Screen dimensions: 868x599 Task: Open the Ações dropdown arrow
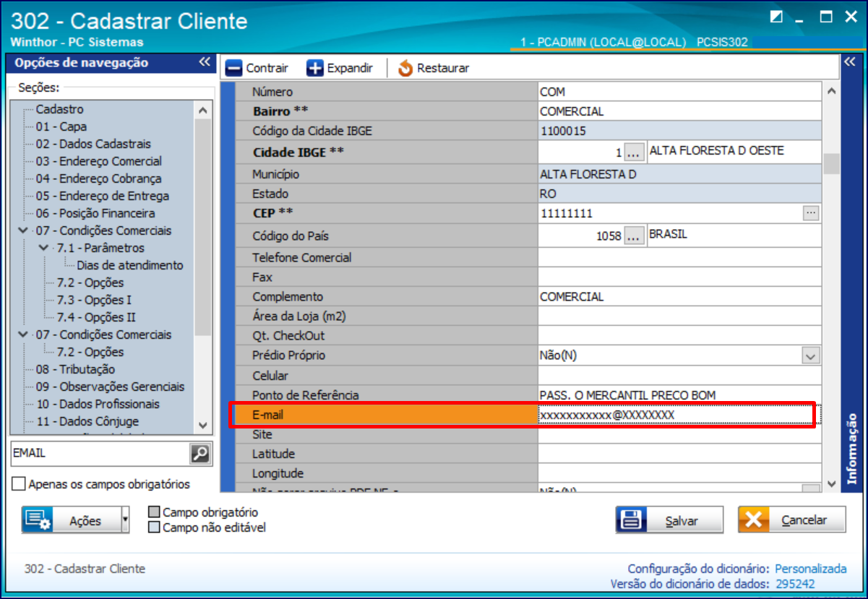(x=125, y=520)
